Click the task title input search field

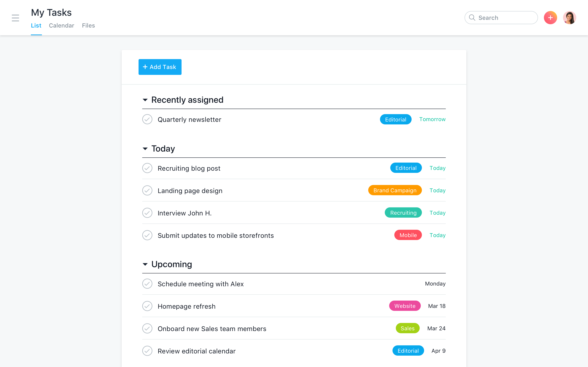pos(502,17)
